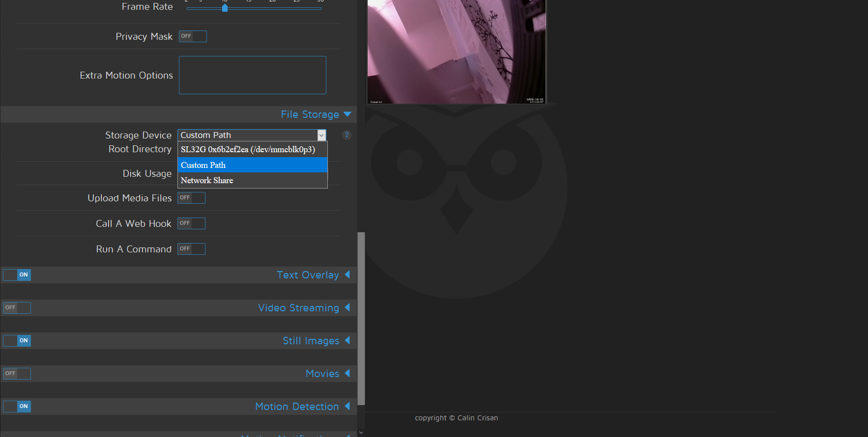Image resolution: width=868 pixels, height=437 pixels.
Task: Adjust the Frame Rate slider handle
Action: pyautogui.click(x=225, y=8)
